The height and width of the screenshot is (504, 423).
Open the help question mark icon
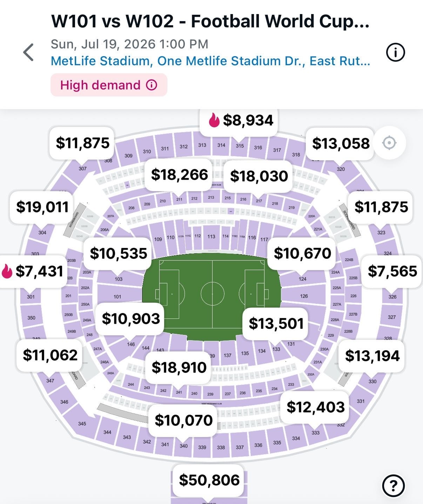[393, 486]
